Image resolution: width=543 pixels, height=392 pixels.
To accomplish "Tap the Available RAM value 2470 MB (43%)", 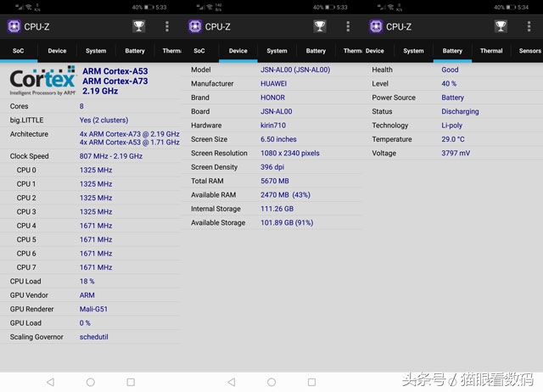I will coord(285,195).
